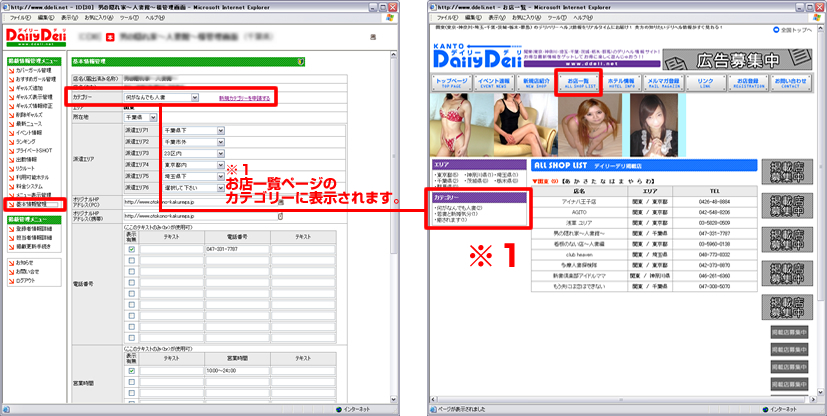Open ツール menu in the right IE window
Image resolution: width=827 pixels, height=416 pixels.
[557, 17]
